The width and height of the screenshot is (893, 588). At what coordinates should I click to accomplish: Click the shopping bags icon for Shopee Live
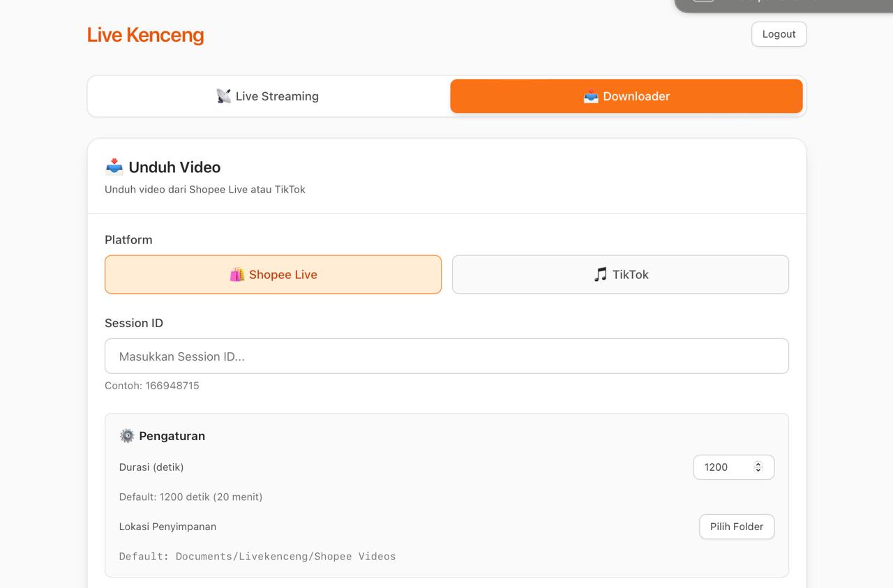(x=237, y=275)
